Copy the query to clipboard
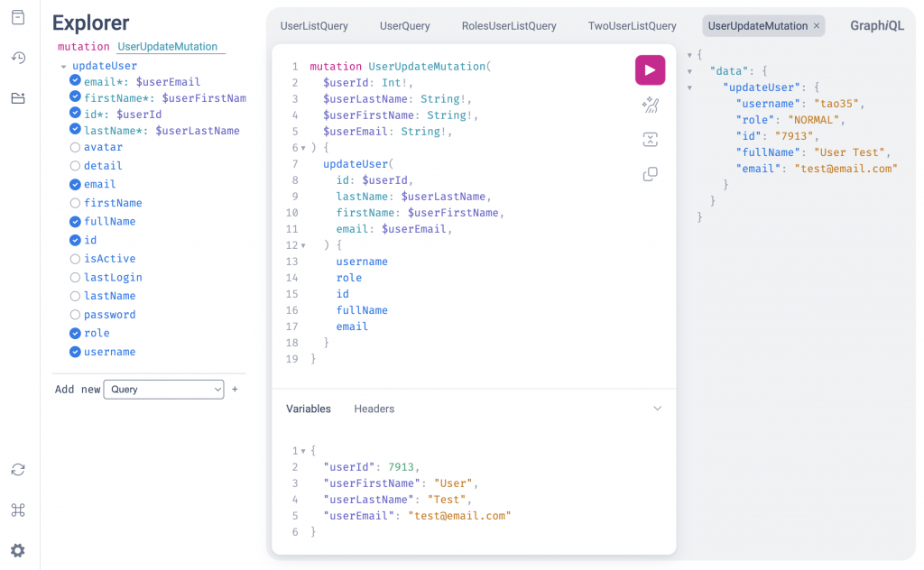Screen dimensions: 924x570 coord(650,174)
